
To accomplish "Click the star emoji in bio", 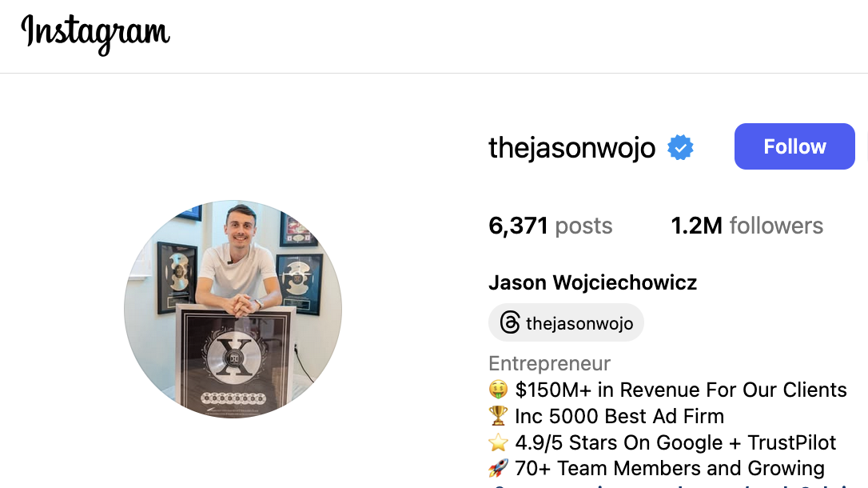I will click(x=498, y=442).
